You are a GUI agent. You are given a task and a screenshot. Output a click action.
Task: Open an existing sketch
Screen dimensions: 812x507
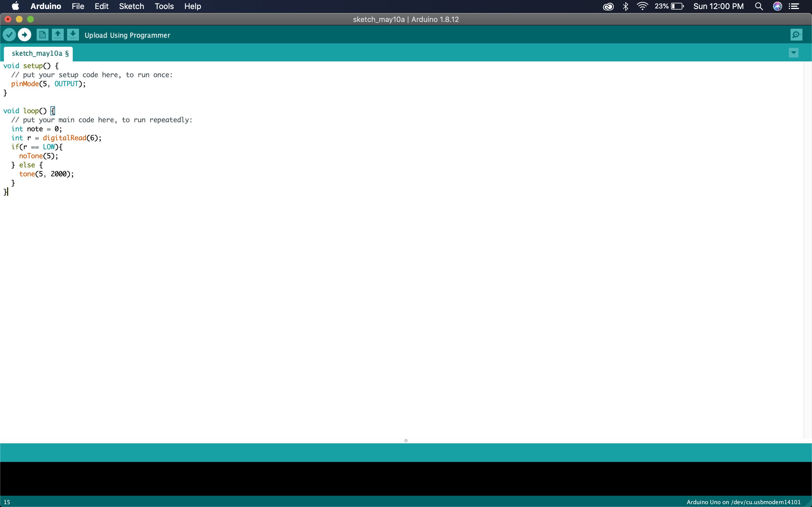tap(58, 35)
